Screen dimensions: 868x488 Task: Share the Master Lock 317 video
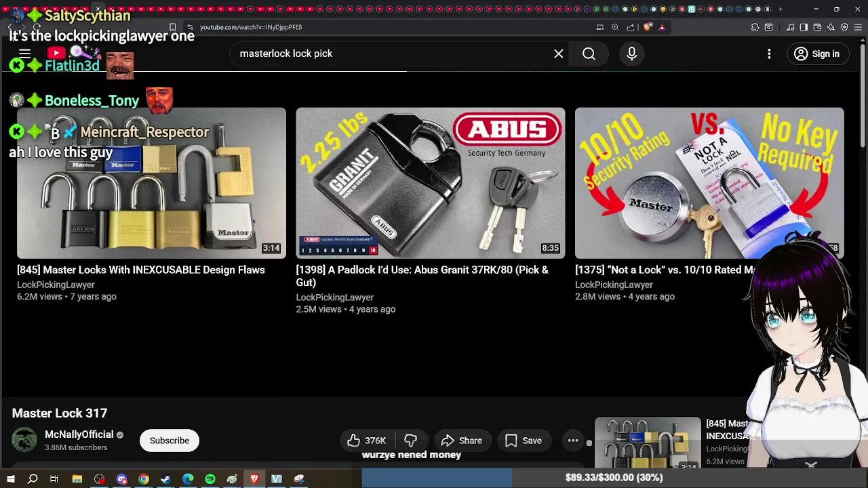[461, 441]
